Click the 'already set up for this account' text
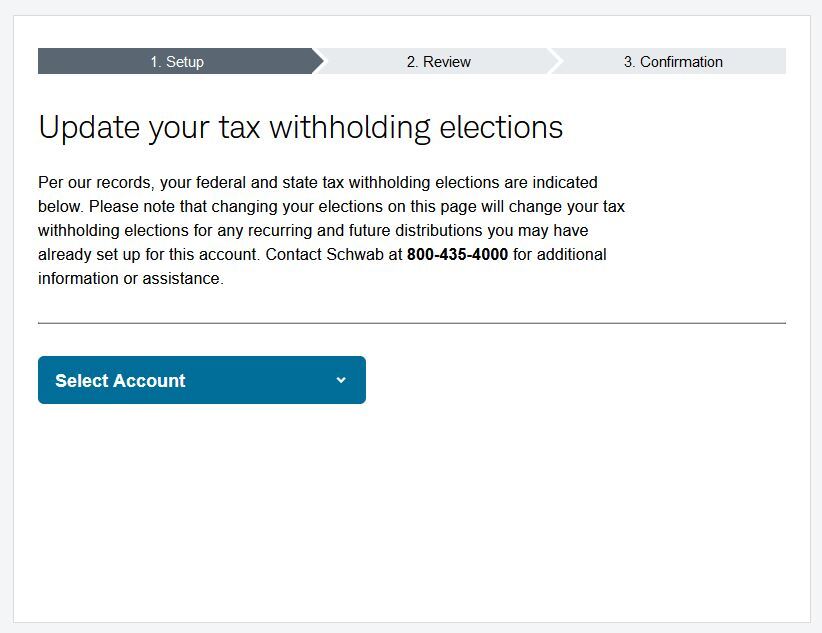Viewport: 822px width, 633px height. [148, 255]
